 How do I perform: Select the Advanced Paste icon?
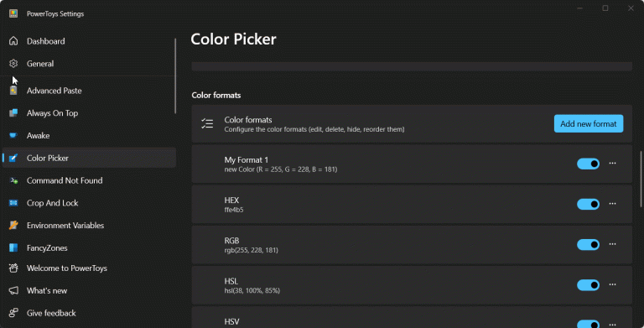coord(13,91)
